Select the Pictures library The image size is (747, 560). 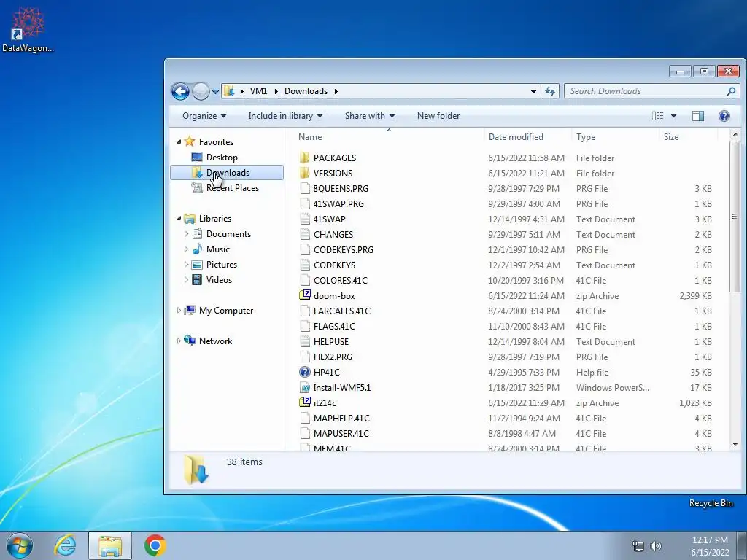point(214,264)
